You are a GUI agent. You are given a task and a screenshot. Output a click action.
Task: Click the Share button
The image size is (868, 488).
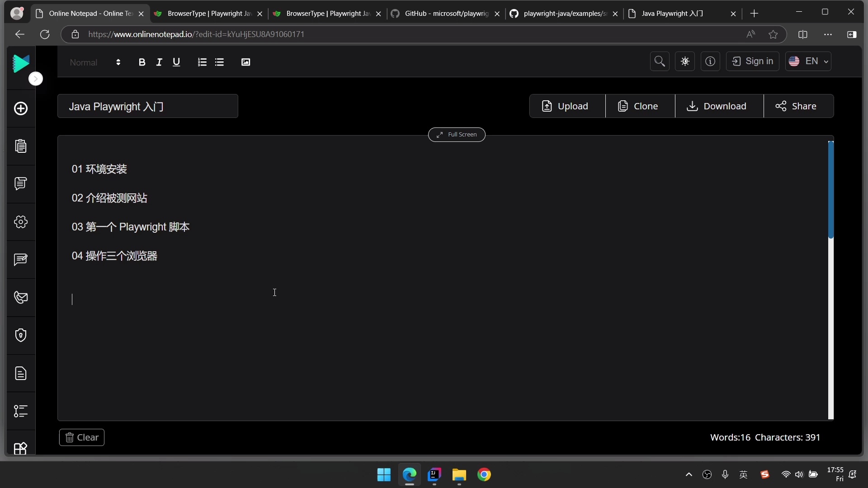[798, 106]
